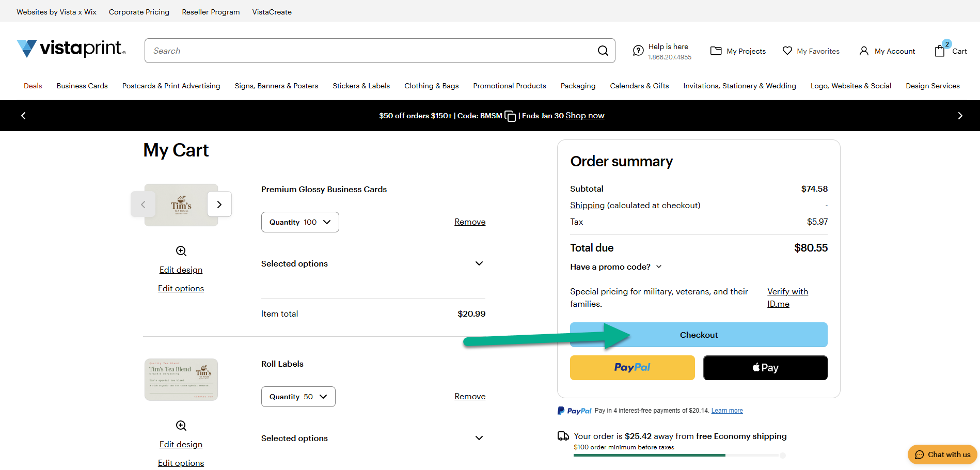Image resolution: width=980 pixels, height=470 pixels.
Task: Open Roll Labels quantity 50 dropdown
Action: tap(298, 397)
